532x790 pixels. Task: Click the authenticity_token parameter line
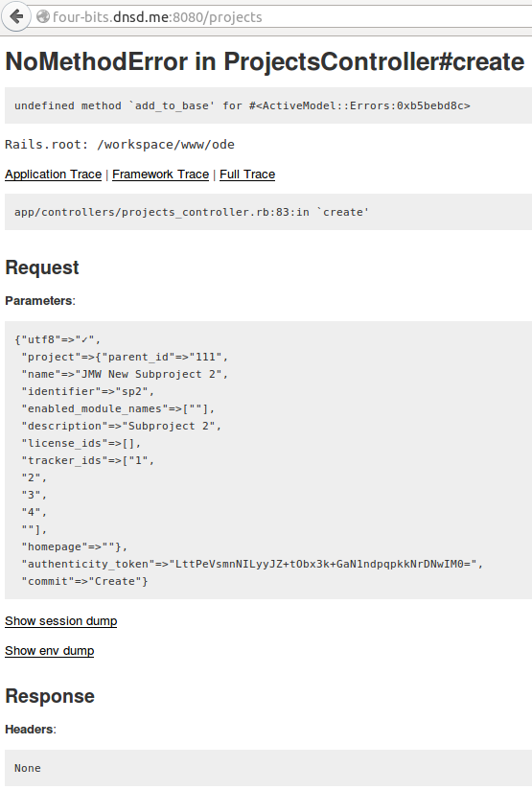pos(252,564)
